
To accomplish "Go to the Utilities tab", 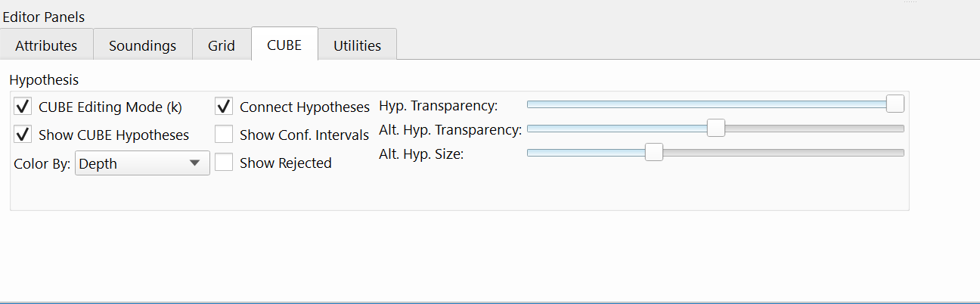I will [357, 45].
